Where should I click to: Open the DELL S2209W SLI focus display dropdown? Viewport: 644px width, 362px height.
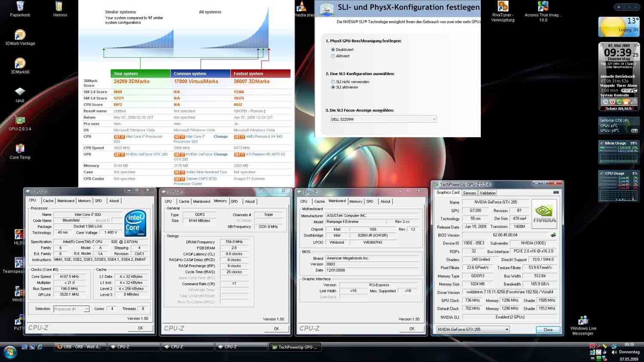pos(383,119)
